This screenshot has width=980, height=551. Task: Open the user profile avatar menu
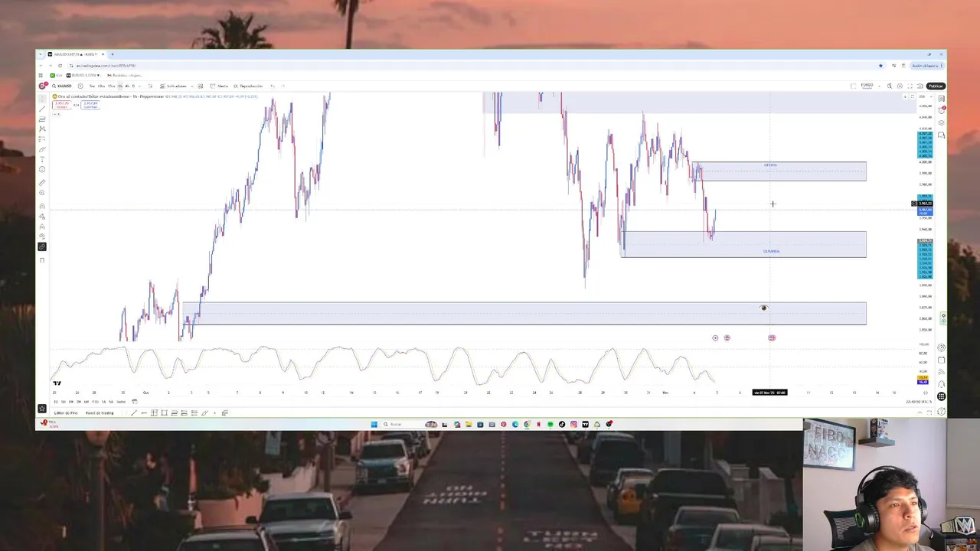tap(43, 86)
